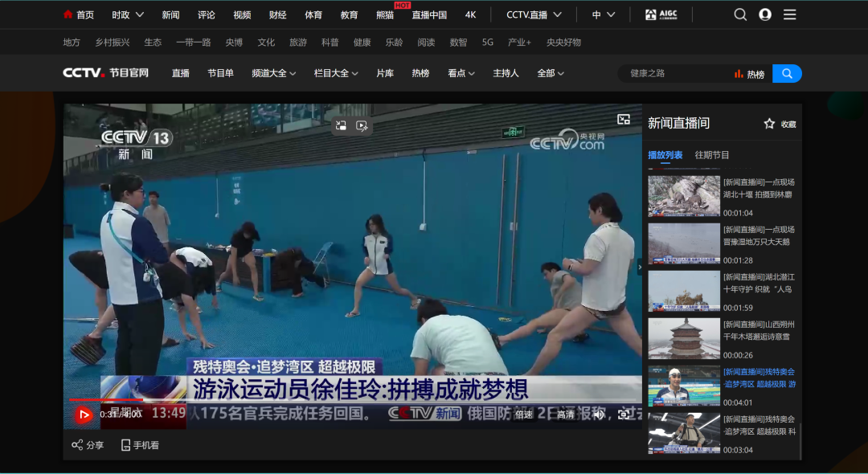This screenshot has height=474, width=868.
Task: Enter fullscreen with the player's fullscreen icon
Action: click(x=624, y=415)
